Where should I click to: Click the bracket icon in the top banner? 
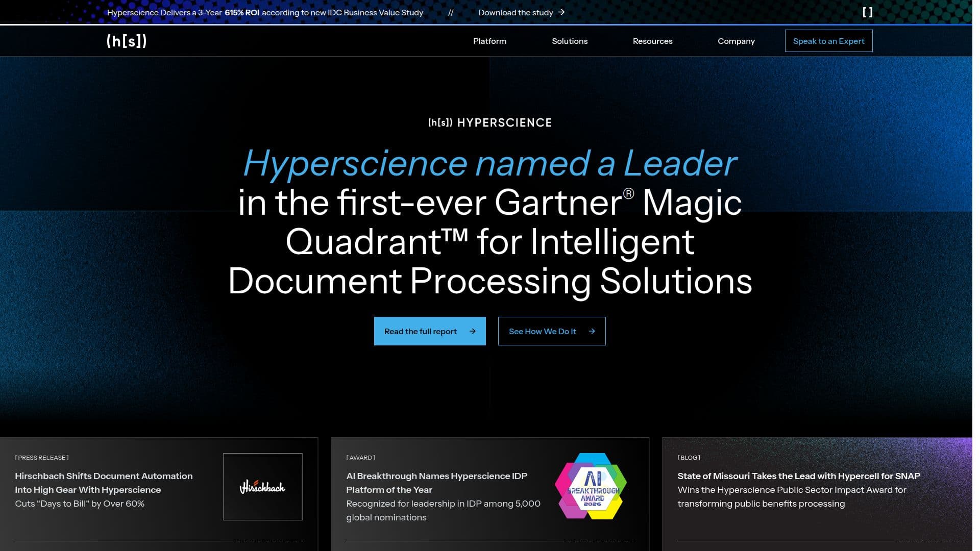pos(867,12)
